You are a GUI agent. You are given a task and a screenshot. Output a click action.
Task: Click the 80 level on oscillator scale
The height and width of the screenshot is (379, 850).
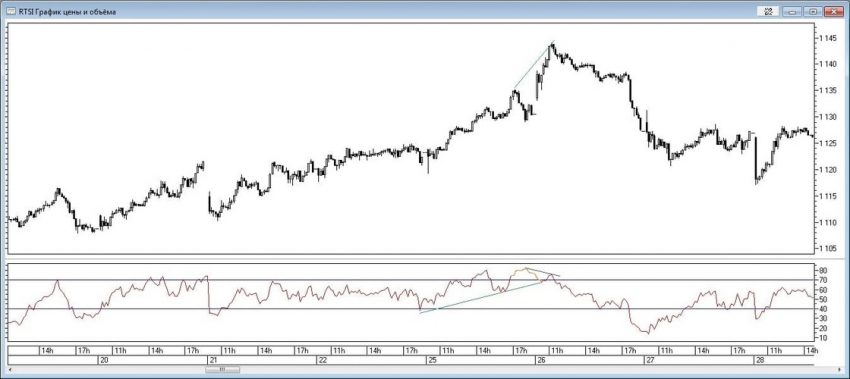pos(823,270)
